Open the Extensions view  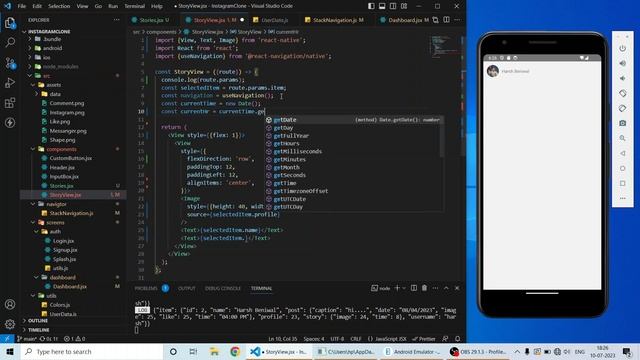click(x=10, y=102)
